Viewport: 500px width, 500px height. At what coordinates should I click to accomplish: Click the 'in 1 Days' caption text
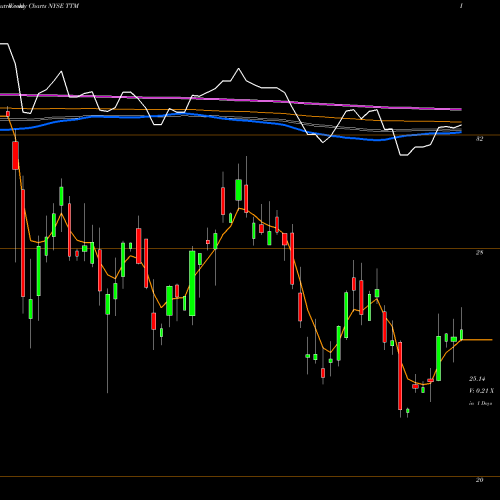(x=480, y=403)
